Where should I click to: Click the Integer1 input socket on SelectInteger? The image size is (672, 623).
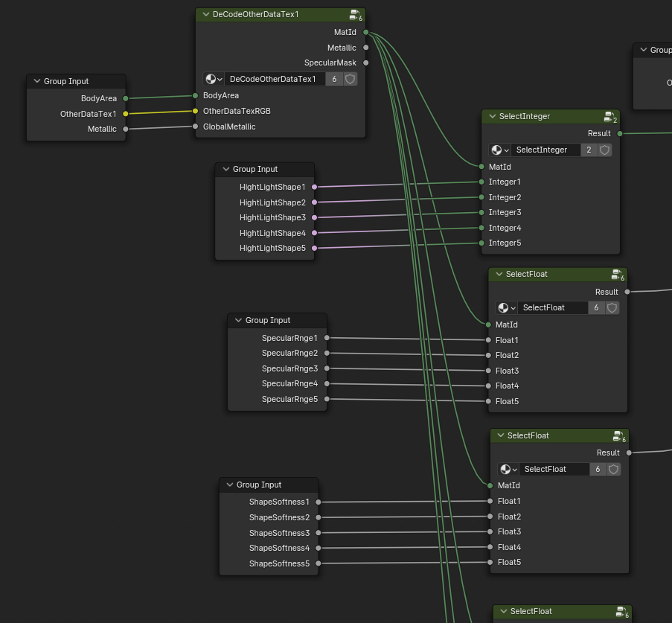click(x=481, y=182)
